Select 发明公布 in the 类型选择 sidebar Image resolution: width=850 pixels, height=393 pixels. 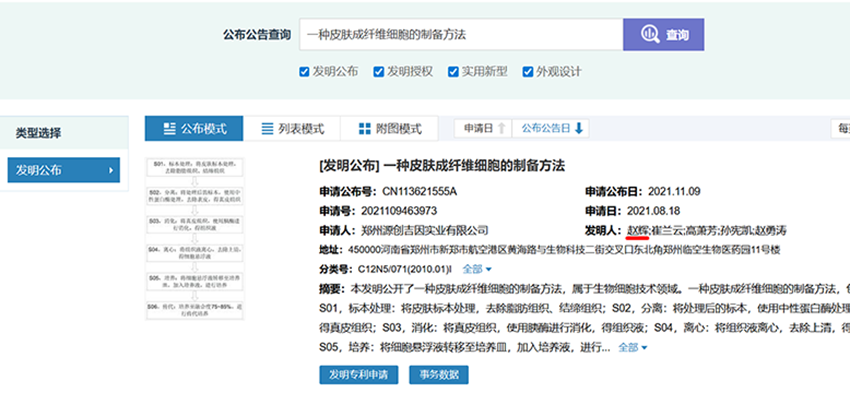coord(63,171)
